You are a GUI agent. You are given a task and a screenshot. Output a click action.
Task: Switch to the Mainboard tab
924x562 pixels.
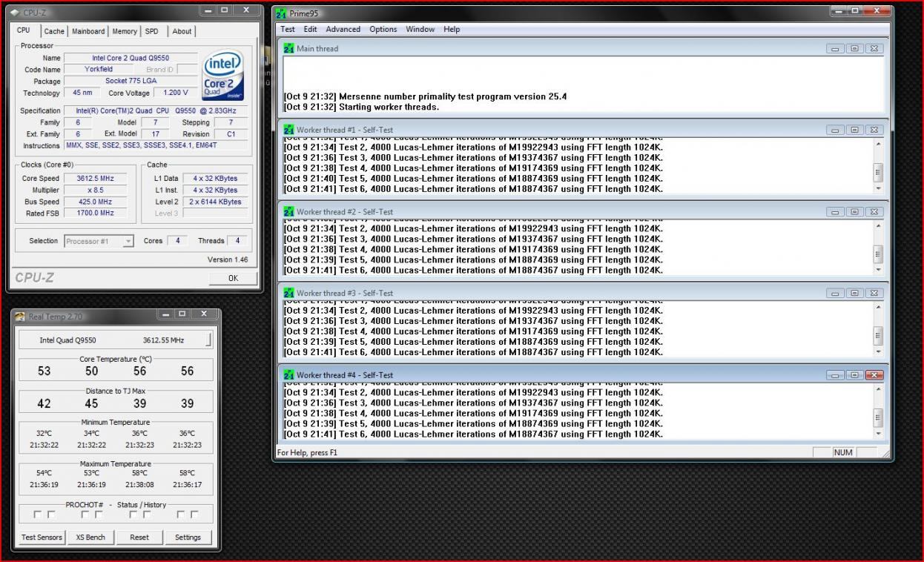click(x=88, y=31)
